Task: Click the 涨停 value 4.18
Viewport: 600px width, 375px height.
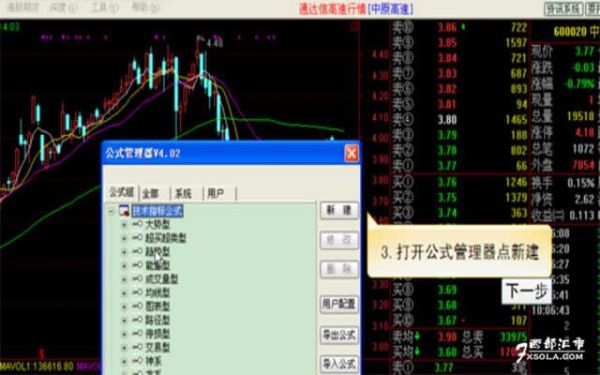Action: (585, 132)
